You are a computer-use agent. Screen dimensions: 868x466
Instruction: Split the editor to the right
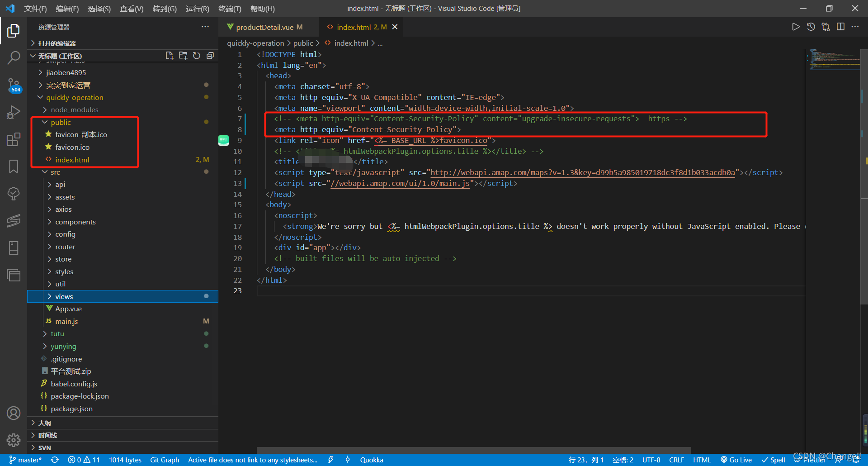click(840, 27)
